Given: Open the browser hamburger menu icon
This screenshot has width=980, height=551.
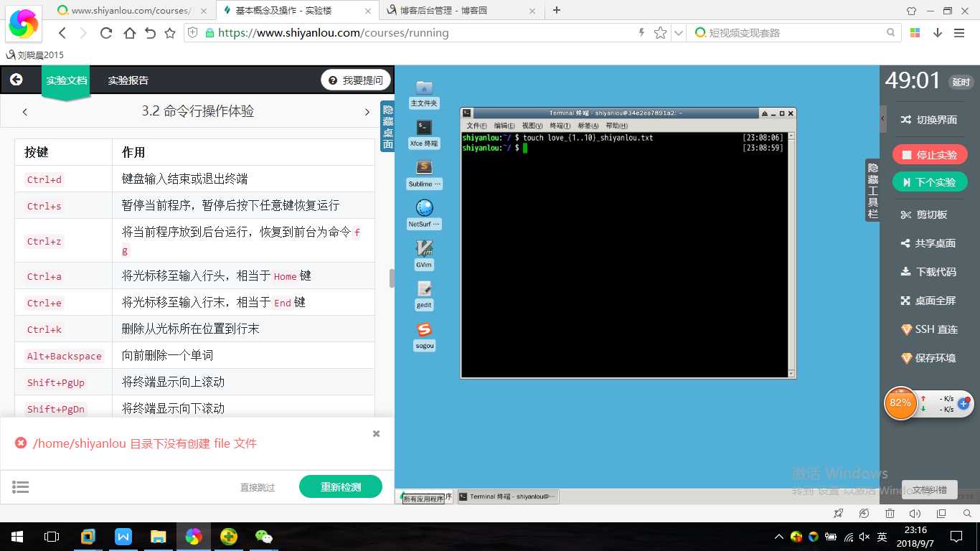Looking at the screenshot, I should pos(959,33).
